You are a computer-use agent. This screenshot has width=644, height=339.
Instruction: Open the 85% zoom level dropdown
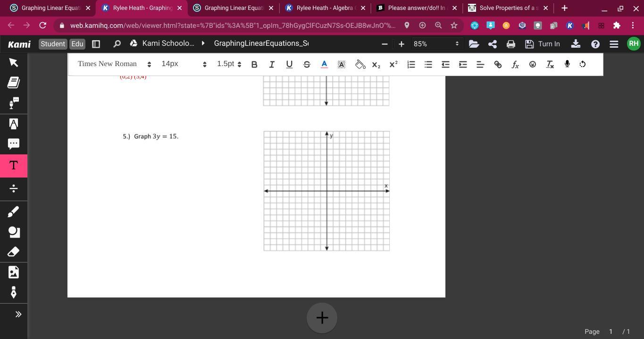click(435, 44)
